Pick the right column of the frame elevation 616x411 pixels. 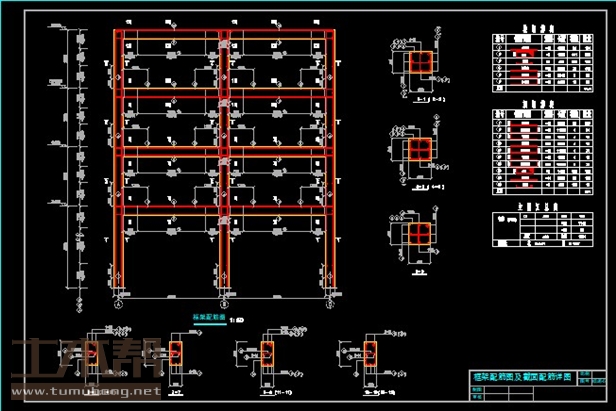click(329, 160)
